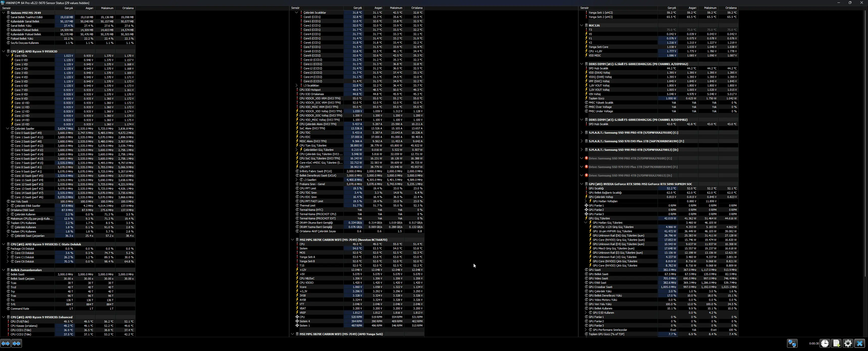Click the left pane Sensör column header

click(x=27, y=8)
